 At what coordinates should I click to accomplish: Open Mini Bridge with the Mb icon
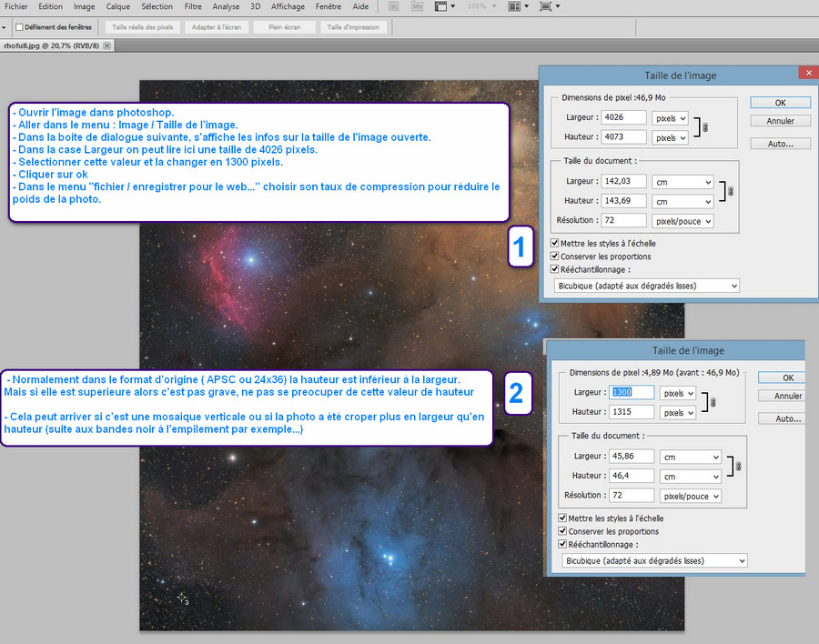417,6
